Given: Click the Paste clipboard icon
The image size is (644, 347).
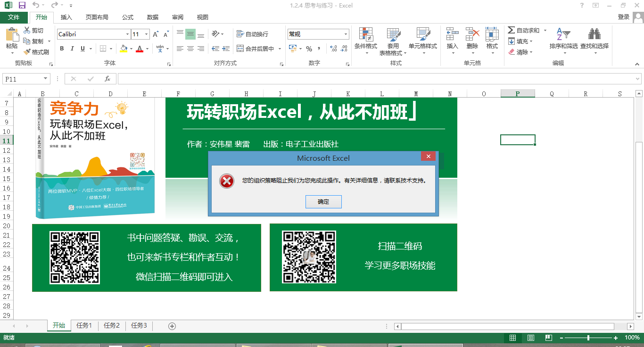Looking at the screenshot, I should pyautogui.click(x=12, y=34).
